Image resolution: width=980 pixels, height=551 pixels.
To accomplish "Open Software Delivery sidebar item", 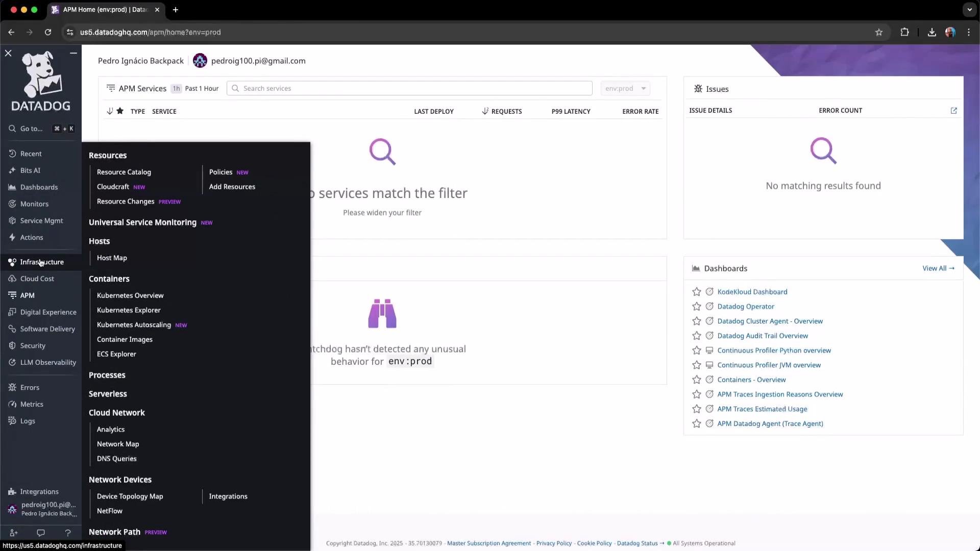I will click(47, 329).
